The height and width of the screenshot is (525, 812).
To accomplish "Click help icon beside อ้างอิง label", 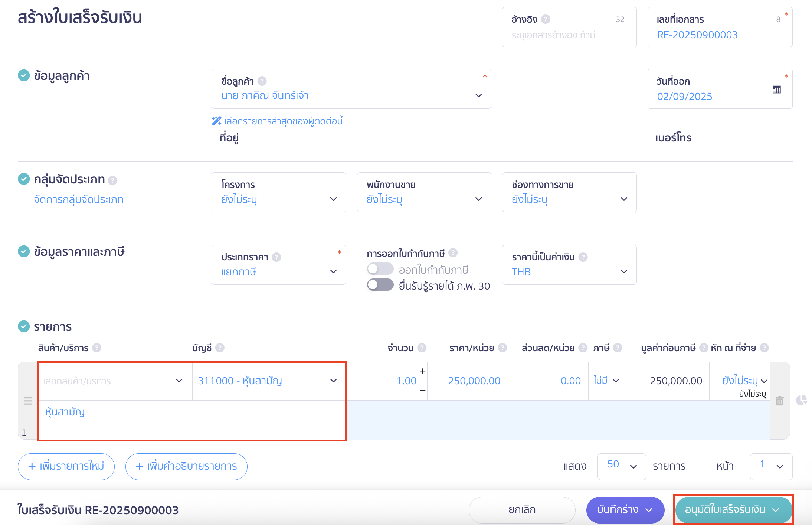I will (x=546, y=19).
